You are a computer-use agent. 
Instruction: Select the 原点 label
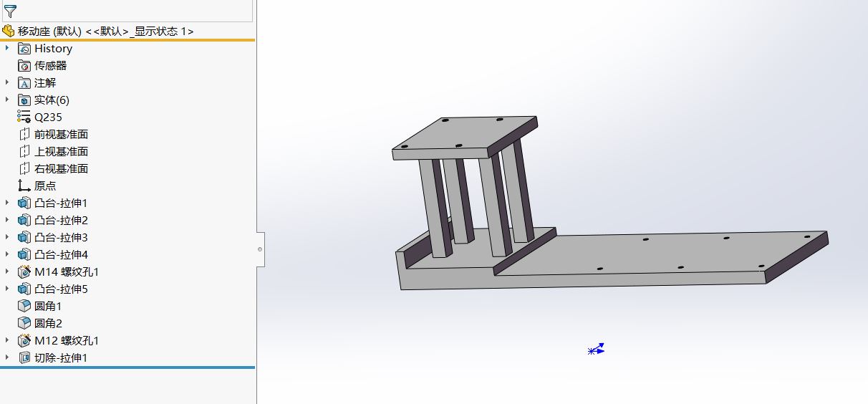[x=45, y=186]
